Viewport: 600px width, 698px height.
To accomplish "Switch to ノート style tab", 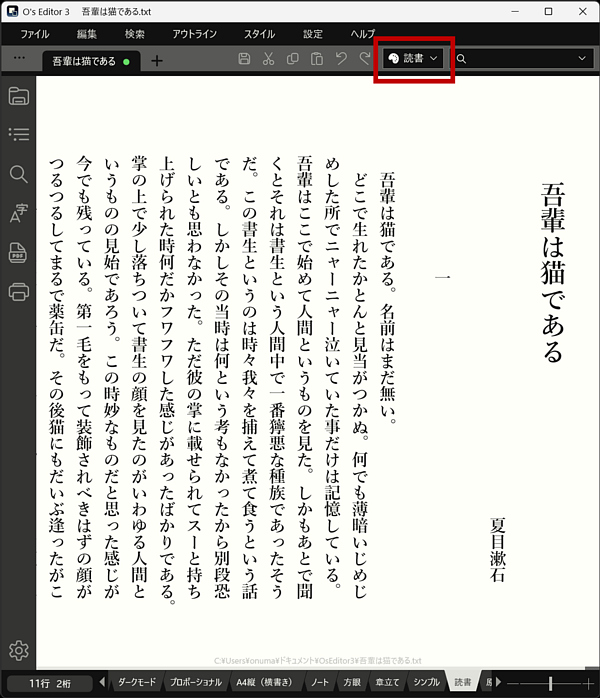I will pos(320,682).
